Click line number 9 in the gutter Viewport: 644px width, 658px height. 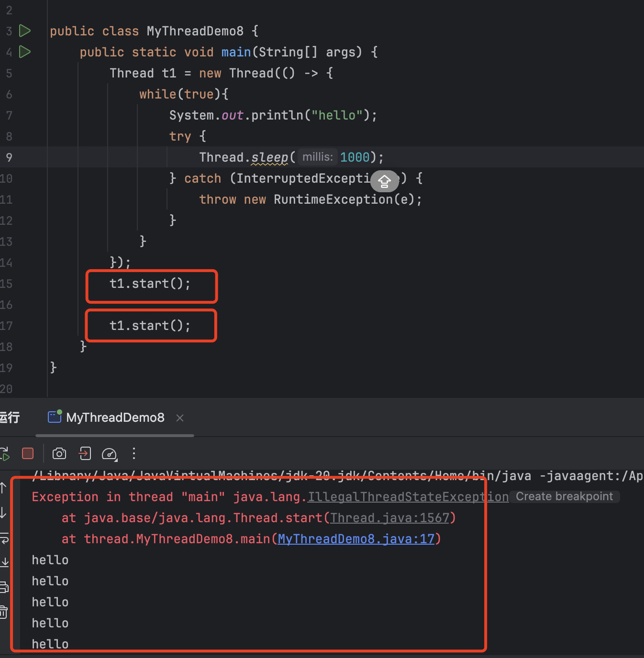pos(9,157)
